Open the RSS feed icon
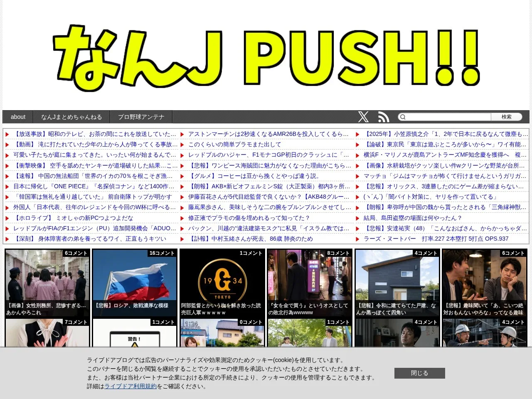Image resolution: width=532 pixels, height=399 pixels. coord(383,117)
